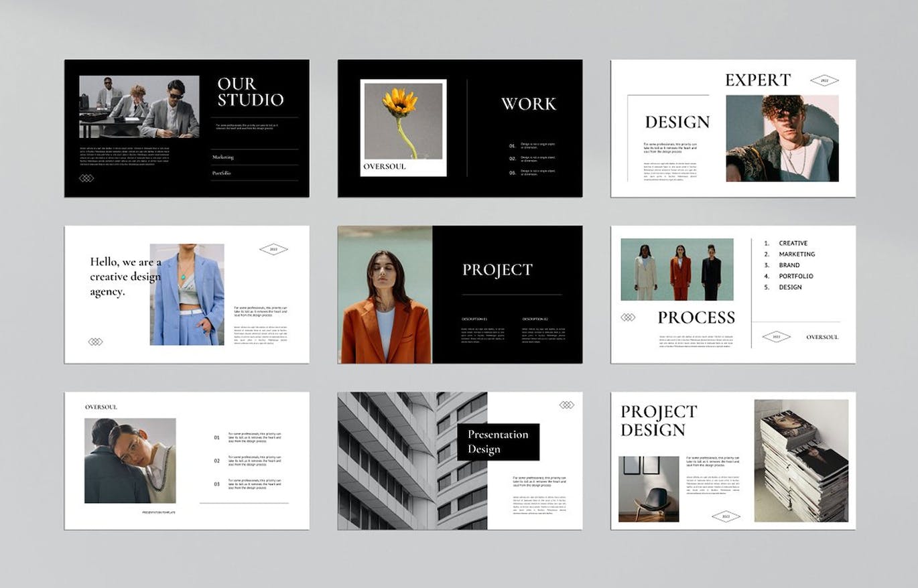Select the sunflower photo card

coord(403,127)
